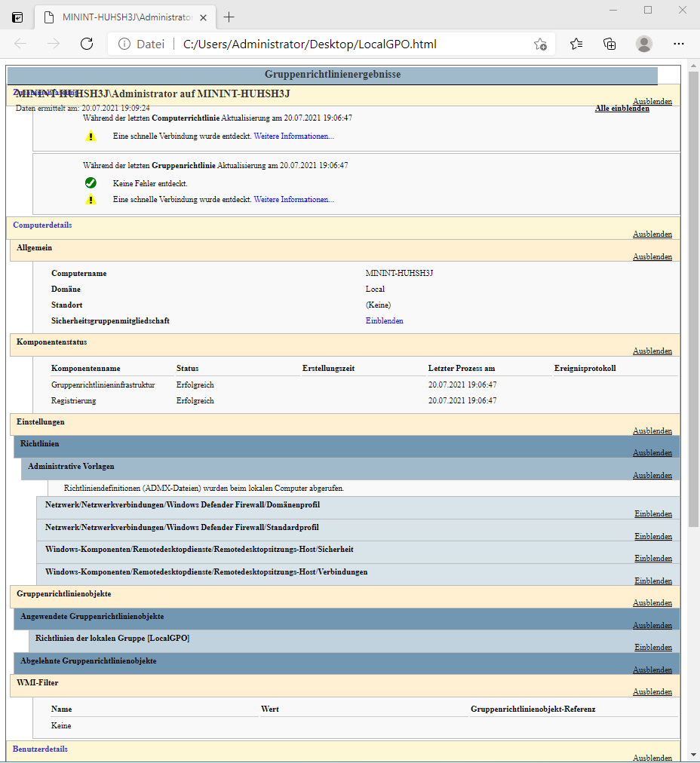The height and width of the screenshot is (763, 700).
Task: Click the Gruppenrichtlinieninfrastruktur component name
Action: click(103, 385)
